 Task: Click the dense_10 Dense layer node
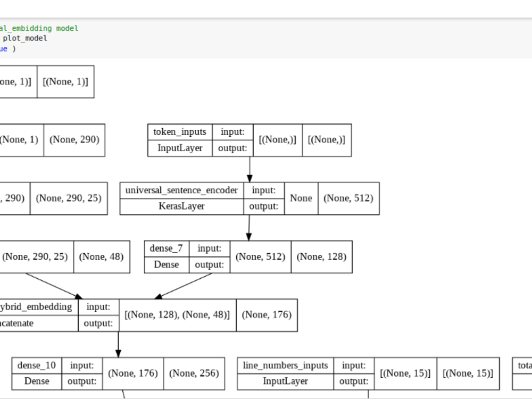pos(36,373)
